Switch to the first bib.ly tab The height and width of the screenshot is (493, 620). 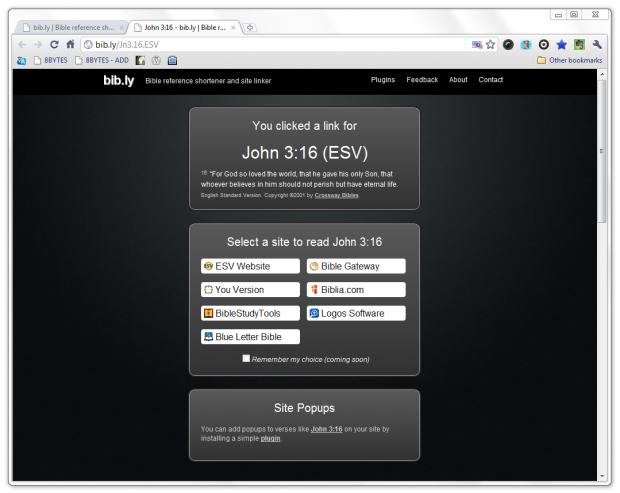click(71, 28)
